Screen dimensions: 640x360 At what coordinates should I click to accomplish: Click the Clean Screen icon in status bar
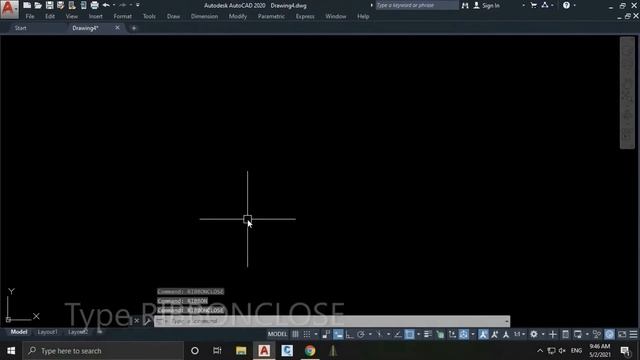622,334
